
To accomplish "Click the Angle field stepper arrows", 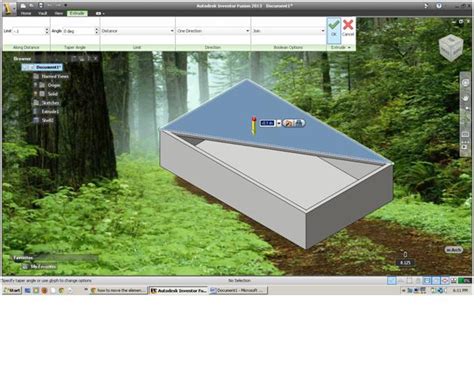I will pos(97,31).
